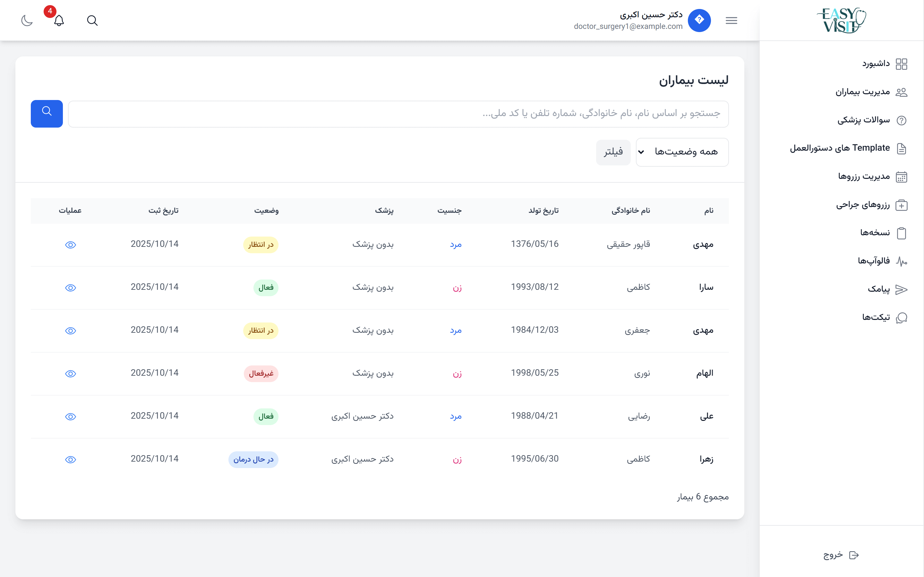Click the header search magnifier icon
The height and width of the screenshot is (577, 924).
pos(92,20)
